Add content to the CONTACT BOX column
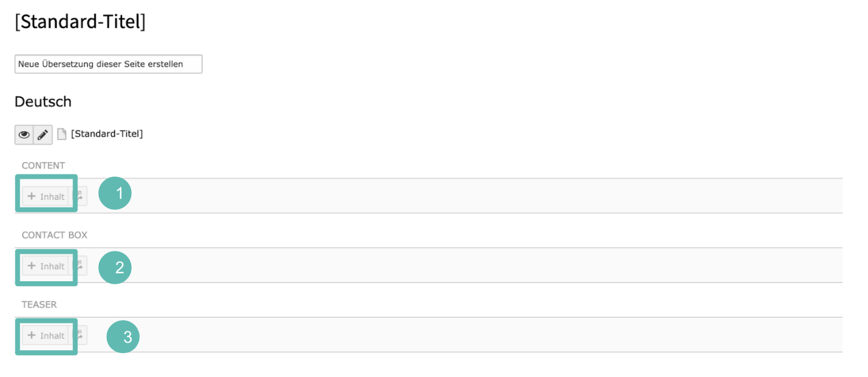This screenshot has width=868, height=377. tap(46, 266)
